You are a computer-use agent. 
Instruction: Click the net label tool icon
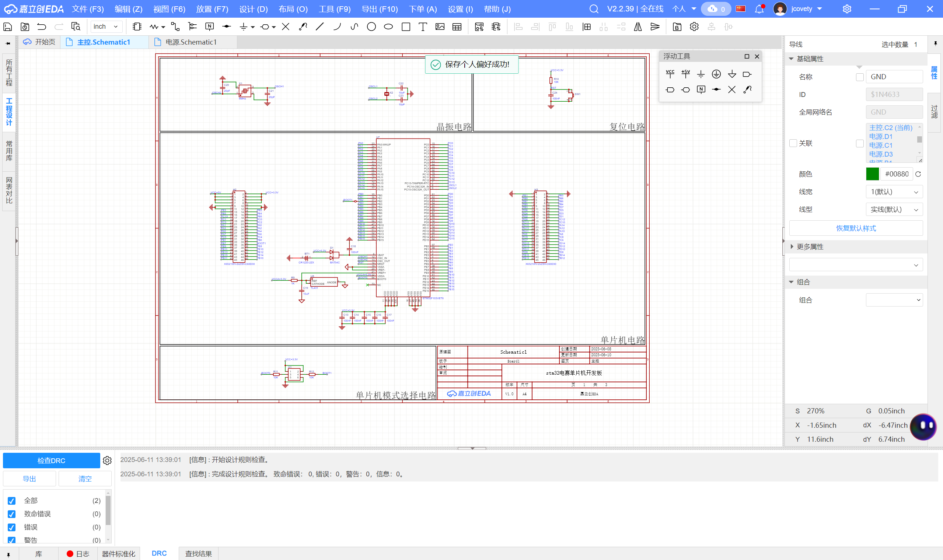click(x=209, y=27)
